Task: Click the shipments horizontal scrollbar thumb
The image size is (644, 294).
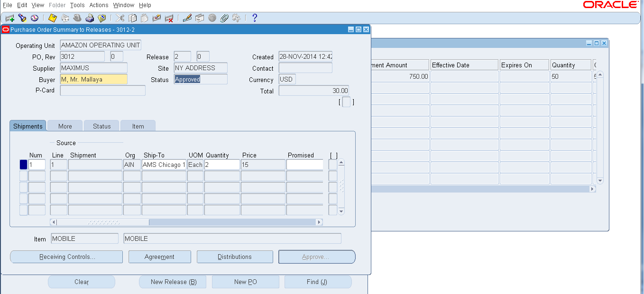Action: (x=103, y=222)
